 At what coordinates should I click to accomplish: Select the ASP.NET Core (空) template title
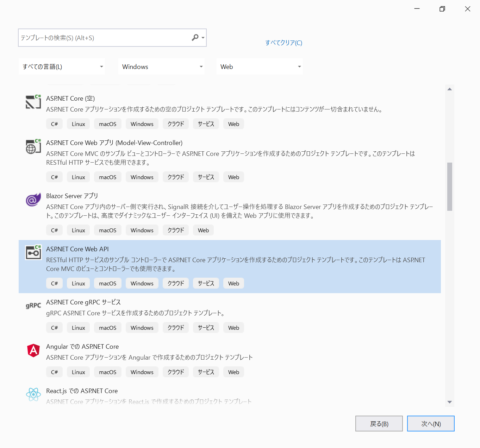point(70,99)
